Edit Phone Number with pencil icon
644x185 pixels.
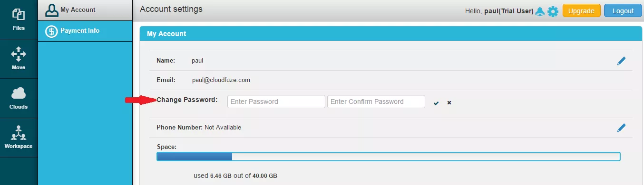(621, 128)
